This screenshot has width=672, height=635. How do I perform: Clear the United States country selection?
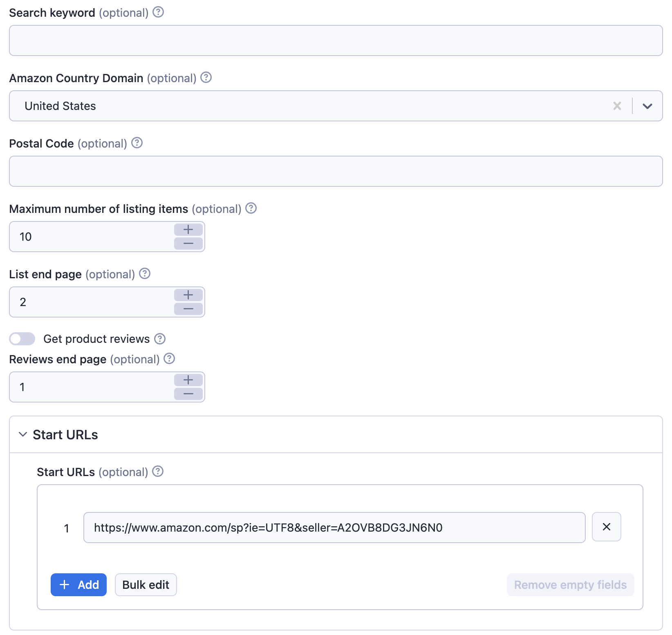(617, 106)
